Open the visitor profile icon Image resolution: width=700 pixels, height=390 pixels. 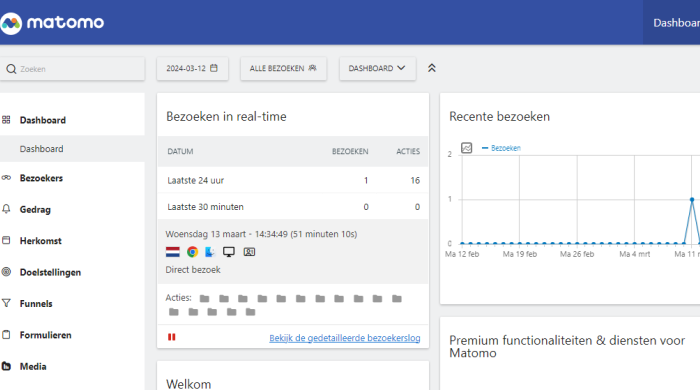(x=249, y=252)
